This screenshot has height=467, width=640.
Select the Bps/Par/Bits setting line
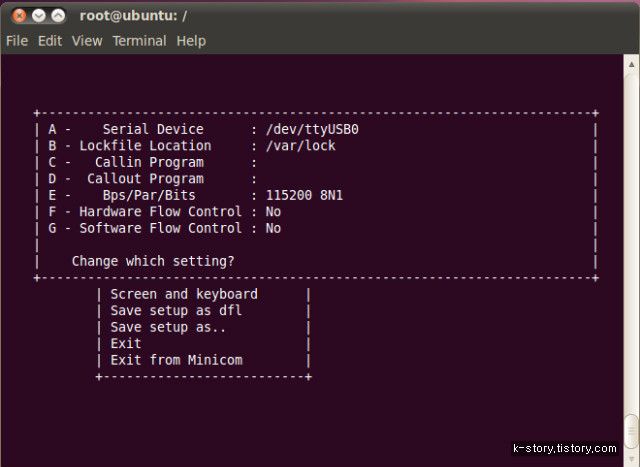pyautogui.click(x=196, y=195)
